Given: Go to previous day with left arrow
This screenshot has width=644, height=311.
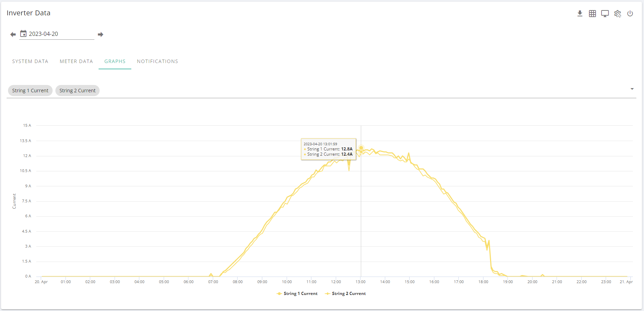Looking at the screenshot, I should click(x=13, y=34).
